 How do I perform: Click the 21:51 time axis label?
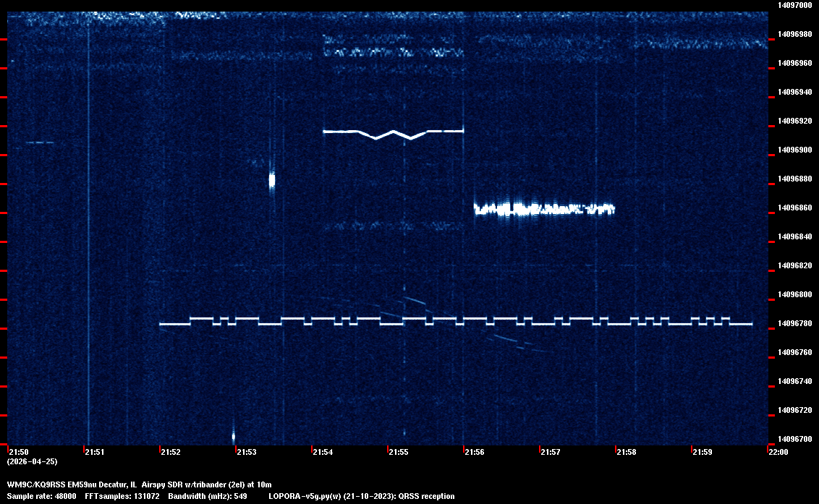[95, 452]
